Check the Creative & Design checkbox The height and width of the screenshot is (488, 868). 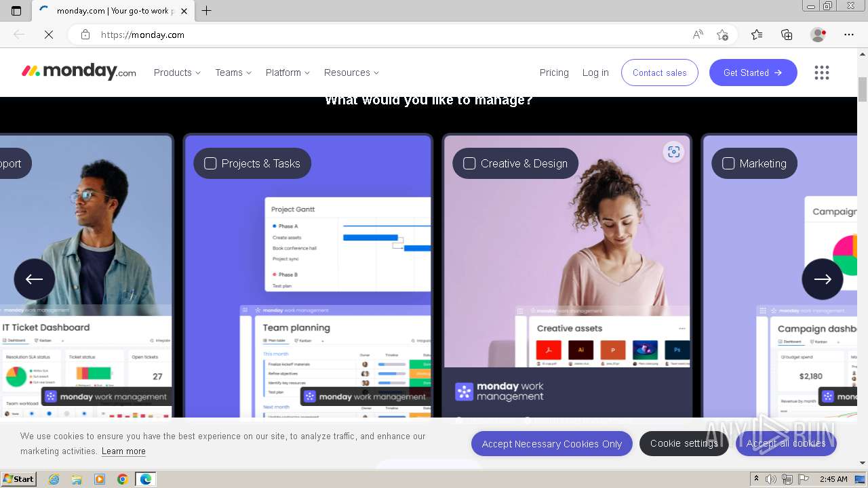click(x=469, y=163)
